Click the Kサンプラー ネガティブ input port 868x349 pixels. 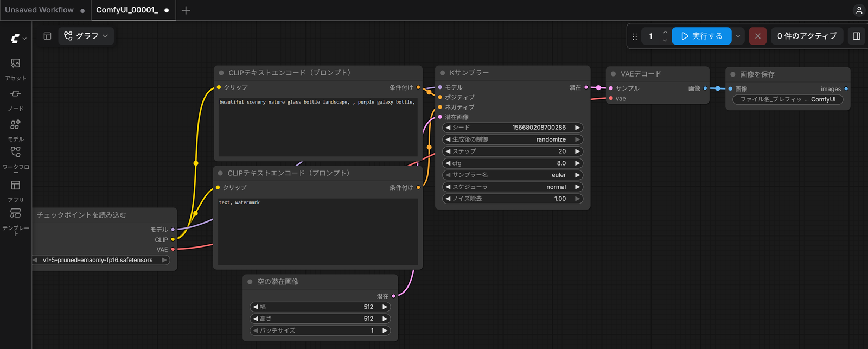[440, 107]
